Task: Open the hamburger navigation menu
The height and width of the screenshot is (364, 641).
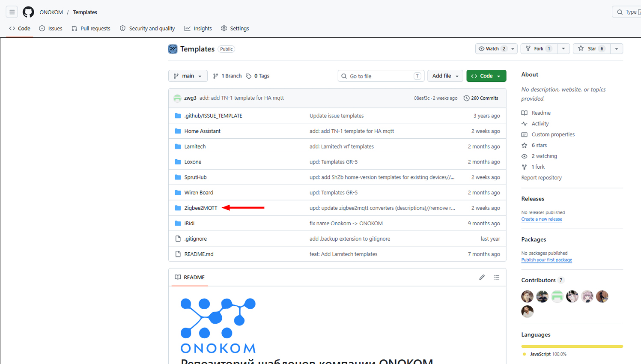Action: coord(12,12)
